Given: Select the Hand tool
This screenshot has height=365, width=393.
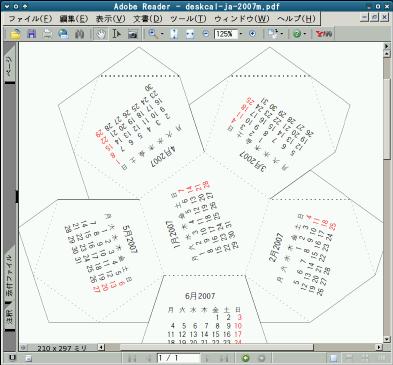Looking at the screenshot, I should click(101, 34).
